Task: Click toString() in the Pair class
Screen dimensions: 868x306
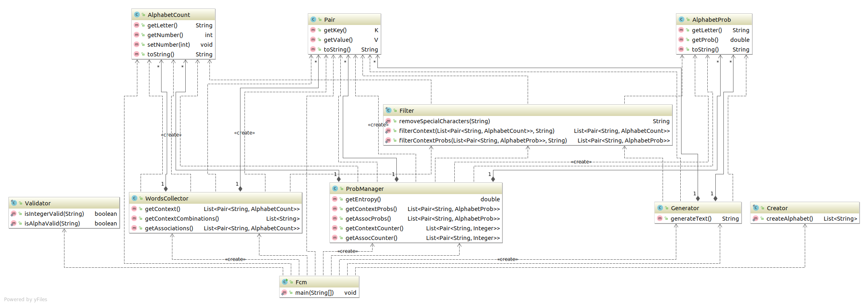Action: 337,50
